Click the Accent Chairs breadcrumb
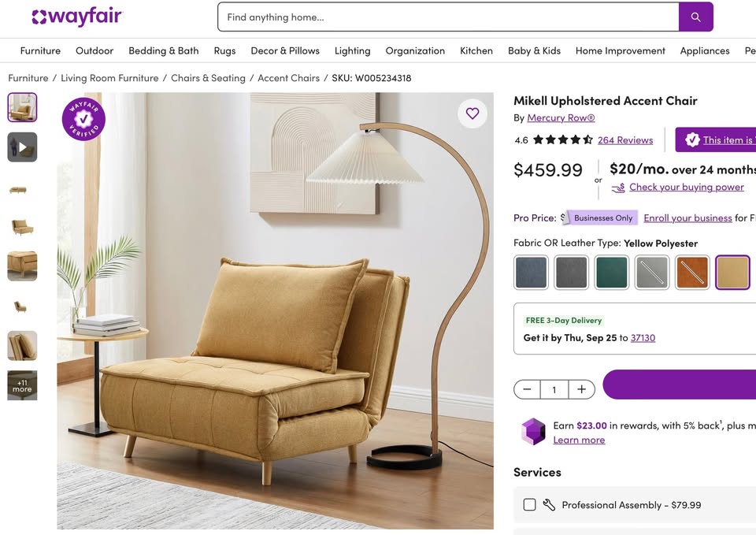This screenshot has width=756, height=535. [x=288, y=78]
